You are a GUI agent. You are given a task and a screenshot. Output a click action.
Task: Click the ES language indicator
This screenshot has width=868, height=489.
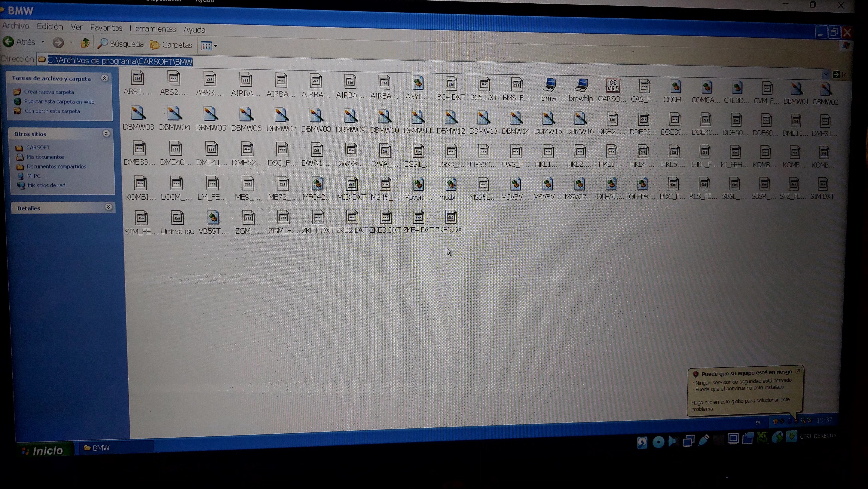pyautogui.click(x=757, y=422)
